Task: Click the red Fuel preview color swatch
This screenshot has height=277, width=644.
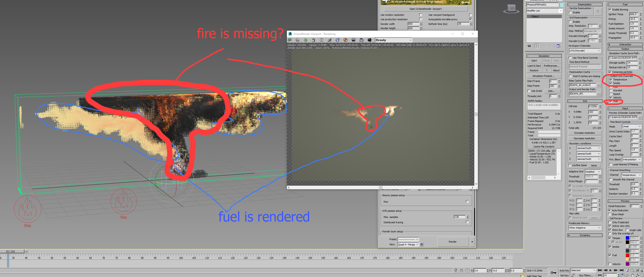Action: pyautogui.click(x=627, y=255)
